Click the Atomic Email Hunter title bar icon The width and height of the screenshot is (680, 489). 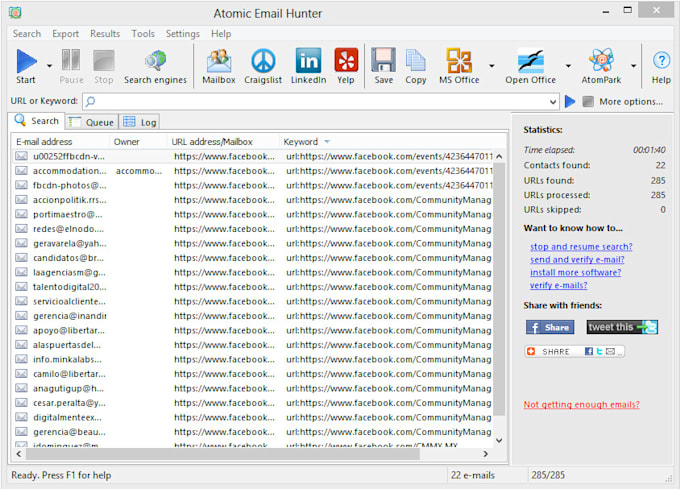click(x=15, y=13)
